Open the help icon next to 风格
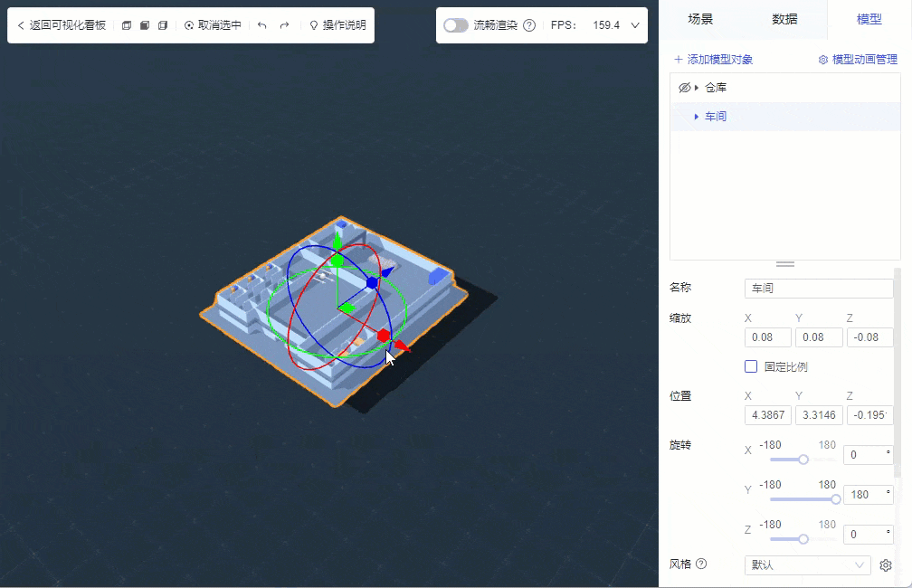 pos(701,564)
